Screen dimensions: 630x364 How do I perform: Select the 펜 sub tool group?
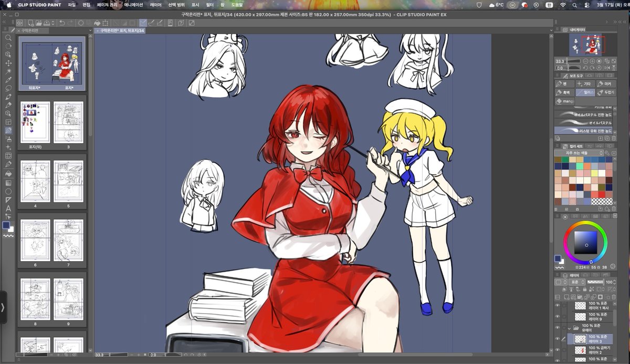point(564,83)
